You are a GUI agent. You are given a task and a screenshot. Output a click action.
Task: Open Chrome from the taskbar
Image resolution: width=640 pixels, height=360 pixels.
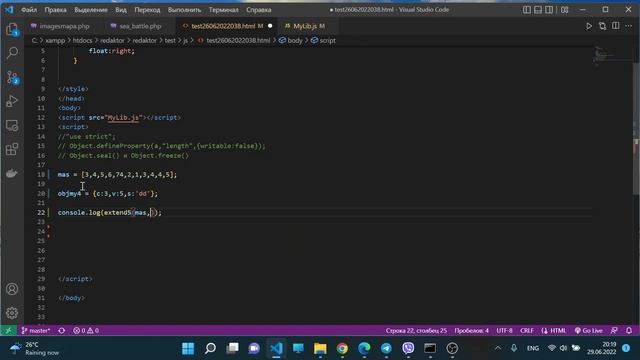[x=342, y=348]
